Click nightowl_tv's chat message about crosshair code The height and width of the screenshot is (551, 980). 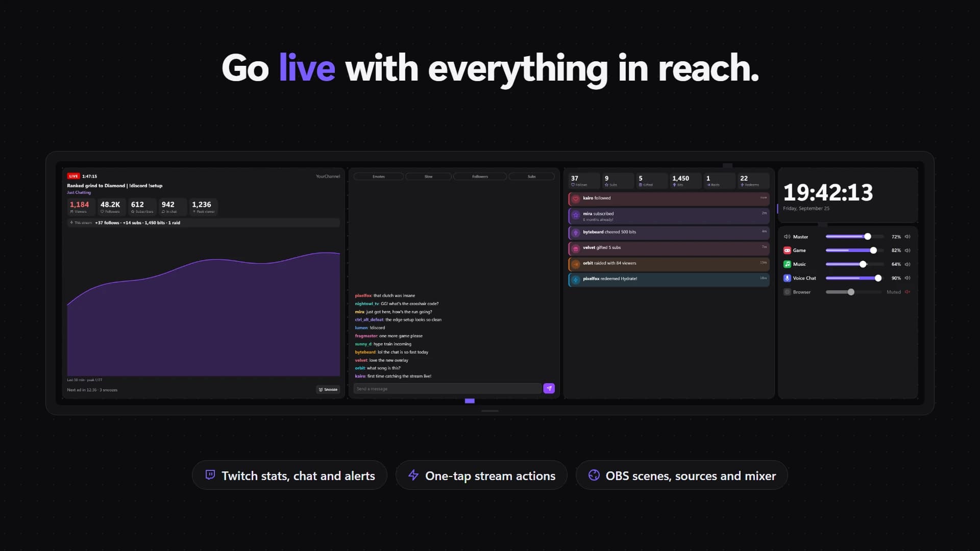coord(397,304)
